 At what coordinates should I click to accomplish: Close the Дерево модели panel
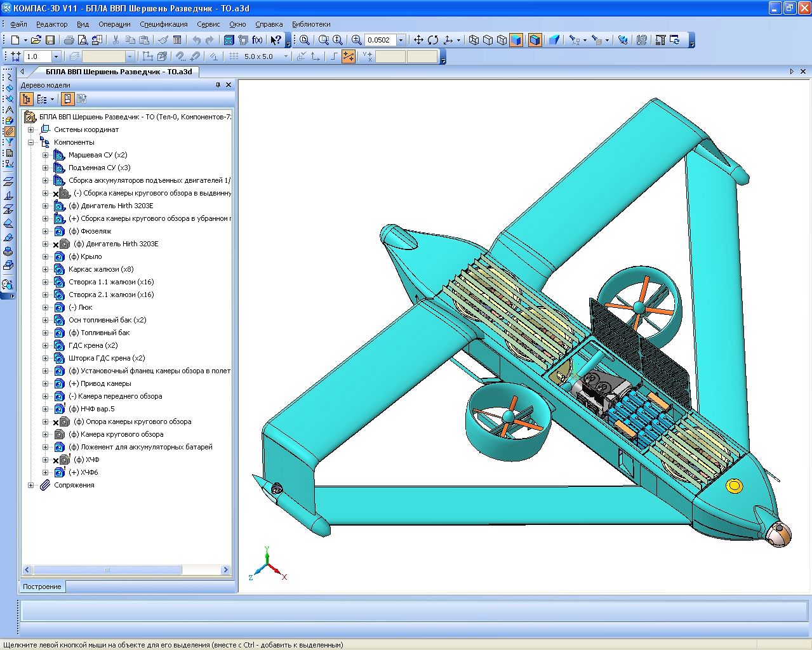[229, 84]
